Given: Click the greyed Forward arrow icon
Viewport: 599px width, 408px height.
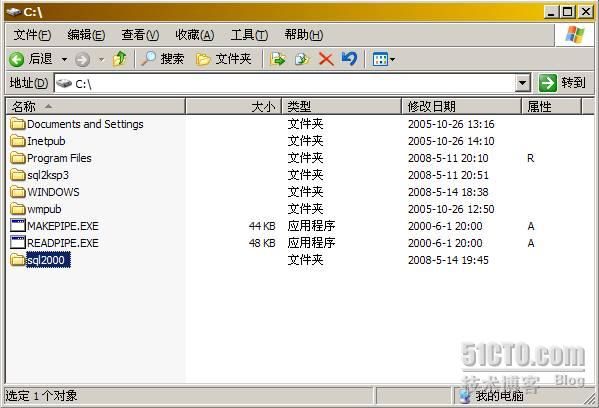Looking at the screenshot, I should pos(82,59).
